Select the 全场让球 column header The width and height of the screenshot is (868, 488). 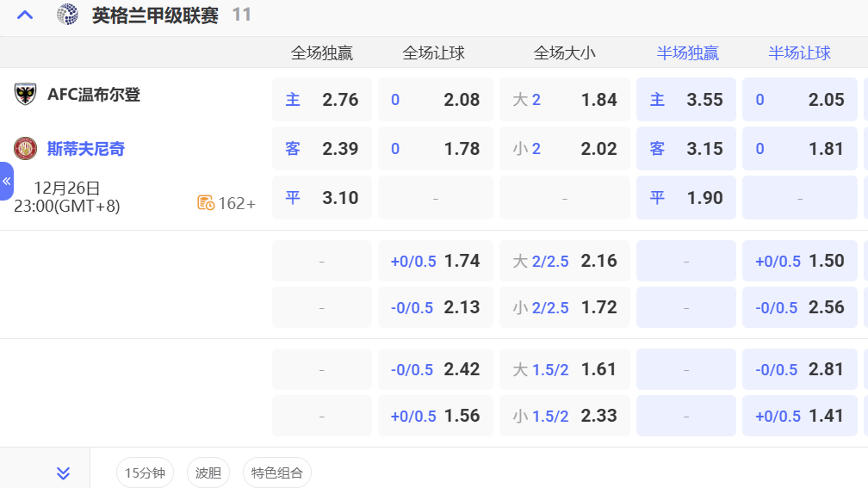pos(433,53)
